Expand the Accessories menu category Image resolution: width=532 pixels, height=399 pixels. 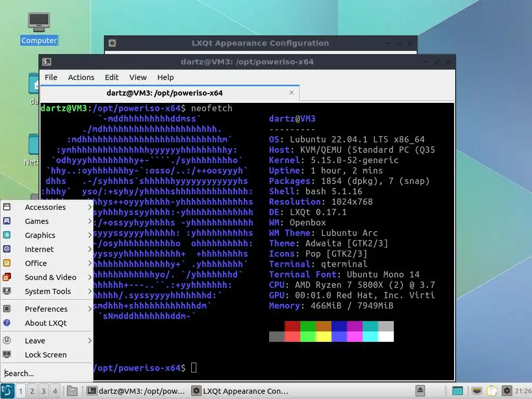pyautogui.click(x=47, y=207)
